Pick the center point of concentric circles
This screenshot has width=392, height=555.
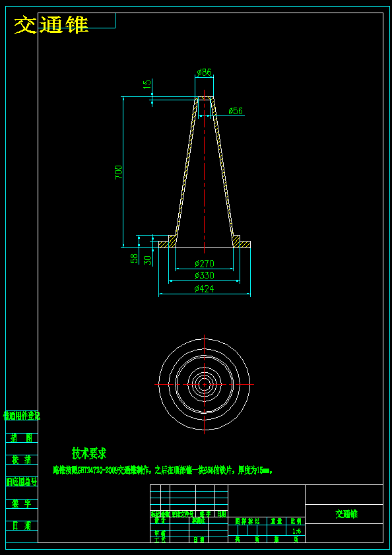coord(205,384)
